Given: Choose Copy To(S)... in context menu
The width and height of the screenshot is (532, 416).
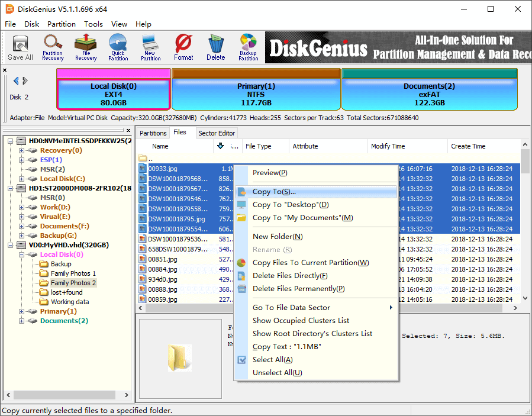Looking at the screenshot, I should click(x=274, y=192).
